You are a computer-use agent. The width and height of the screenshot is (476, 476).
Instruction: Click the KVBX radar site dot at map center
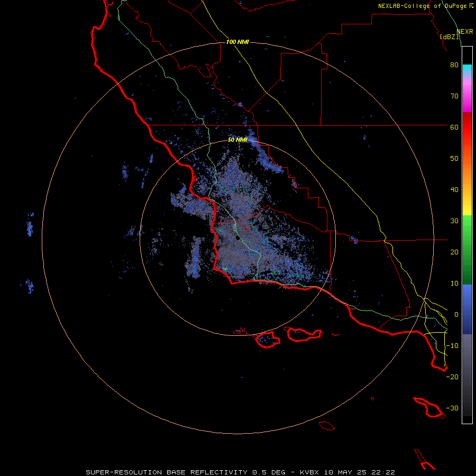click(237, 238)
